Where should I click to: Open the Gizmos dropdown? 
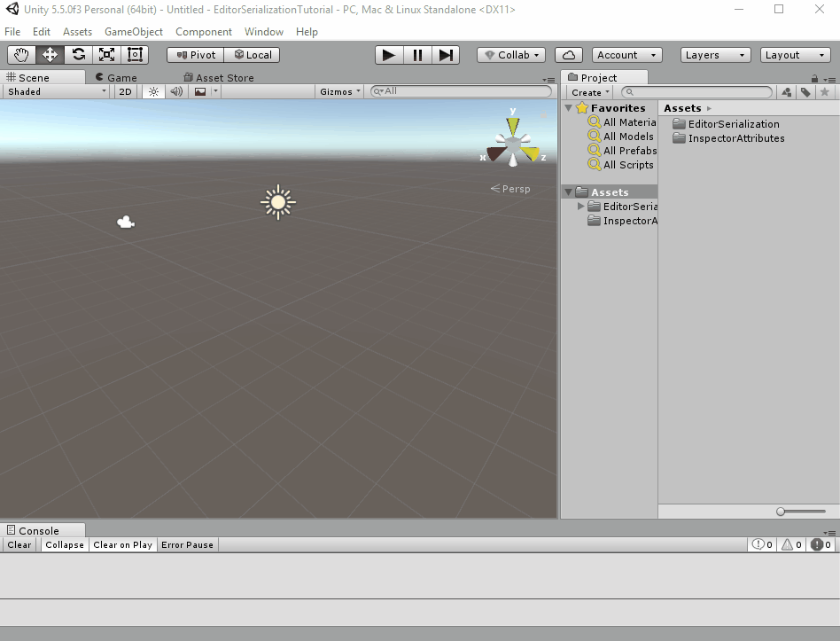[338, 90]
